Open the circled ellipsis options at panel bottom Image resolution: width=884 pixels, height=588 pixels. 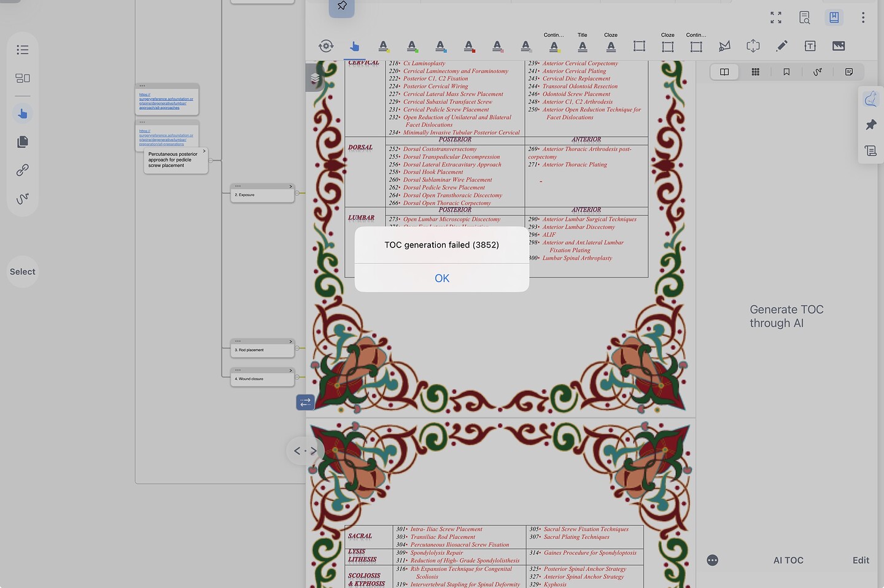click(x=712, y=560)
